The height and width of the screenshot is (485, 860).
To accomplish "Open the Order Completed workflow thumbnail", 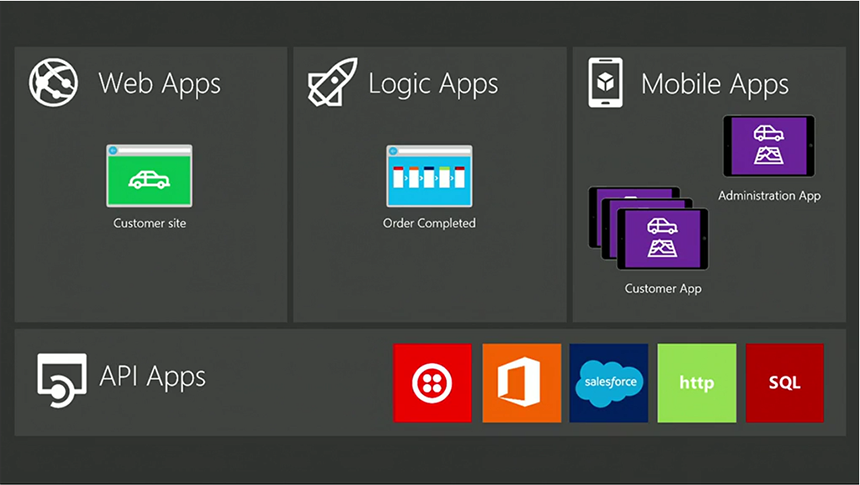I will click(429, 176).
